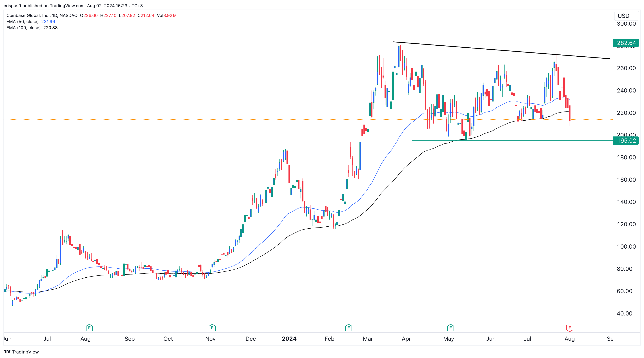The width and height of the screenshot is (644, 358).
Task: Click the Vol 8.92 M reading
Action: click(167, 16)
